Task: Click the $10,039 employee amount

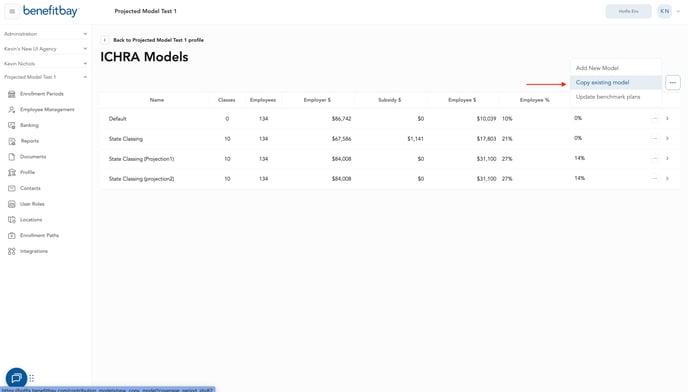Action: click(x=486, y=119)
